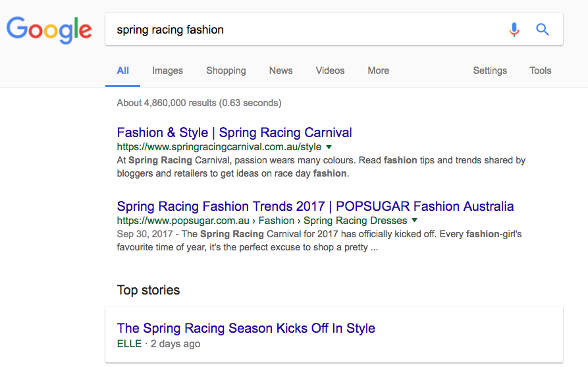Select the All tab
588x367 pixels.
click(x=122, y=71)
